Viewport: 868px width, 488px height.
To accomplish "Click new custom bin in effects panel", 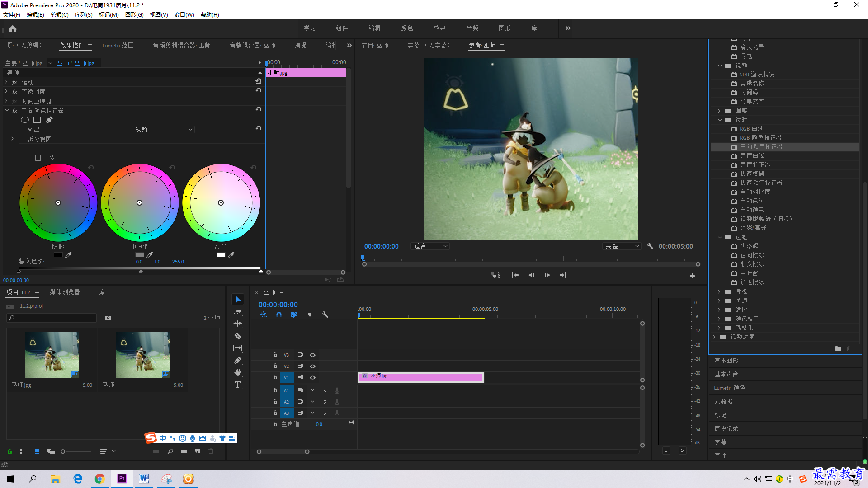I will tap(838, 348).
